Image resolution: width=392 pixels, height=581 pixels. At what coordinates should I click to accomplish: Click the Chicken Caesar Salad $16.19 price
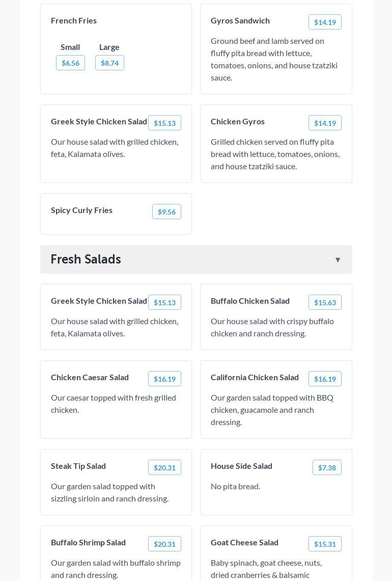(164, 379)
